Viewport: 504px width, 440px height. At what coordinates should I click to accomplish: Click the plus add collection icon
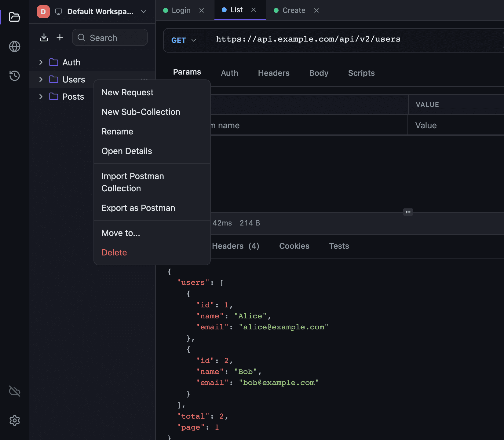[60, 37]
